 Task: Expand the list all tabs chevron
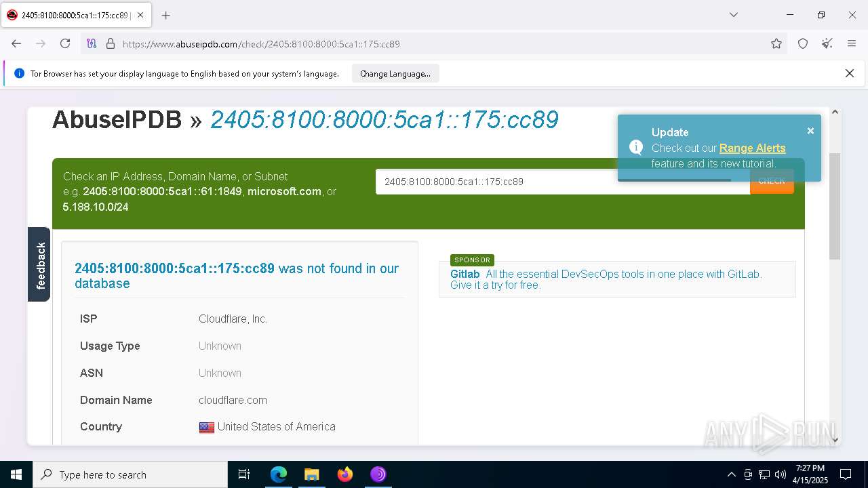pyautogui.click(x=734, y=15)
